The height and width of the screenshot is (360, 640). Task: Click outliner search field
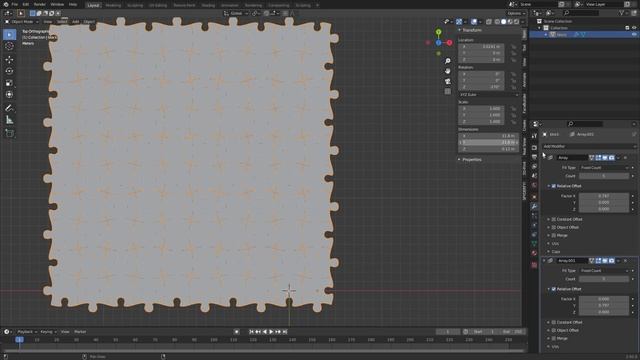point(582,13)
